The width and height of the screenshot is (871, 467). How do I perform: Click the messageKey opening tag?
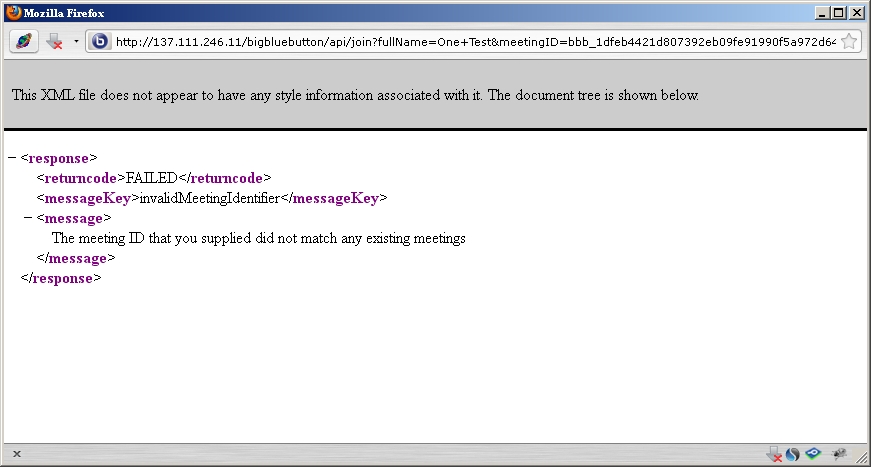pos(88,198)
